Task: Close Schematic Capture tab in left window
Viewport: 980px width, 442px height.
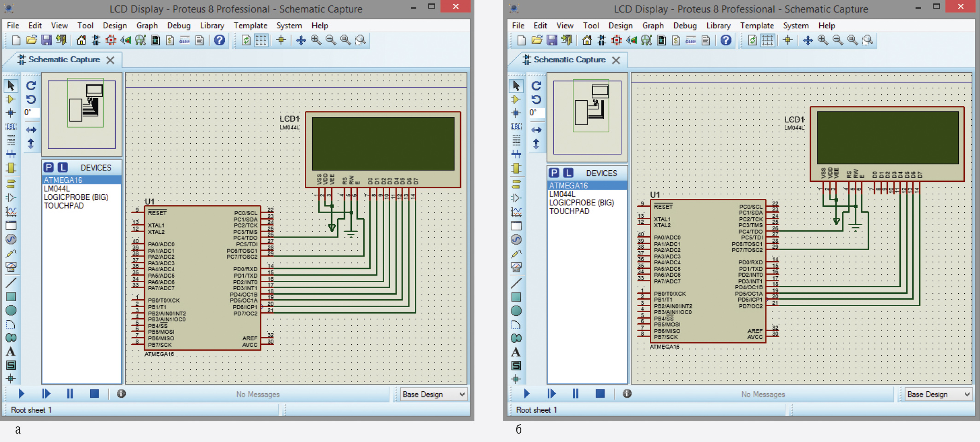Action: pyautogui.click(x=110, y=60)
